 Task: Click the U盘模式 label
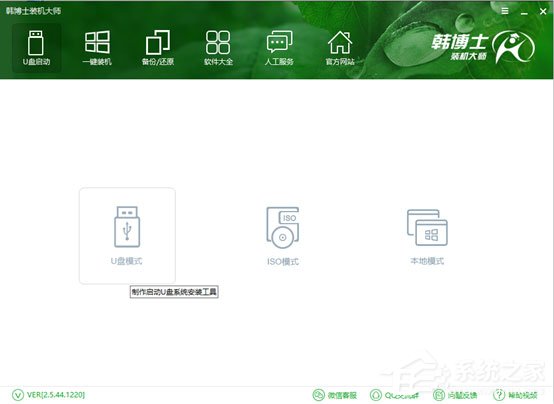[x=126, y=261]
